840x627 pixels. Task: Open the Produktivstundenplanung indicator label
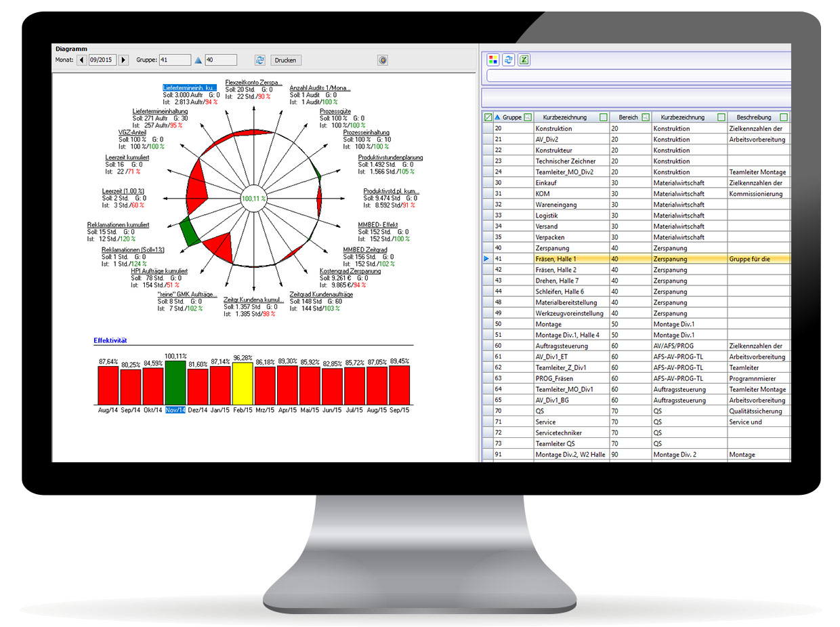[x=391, y=158]
